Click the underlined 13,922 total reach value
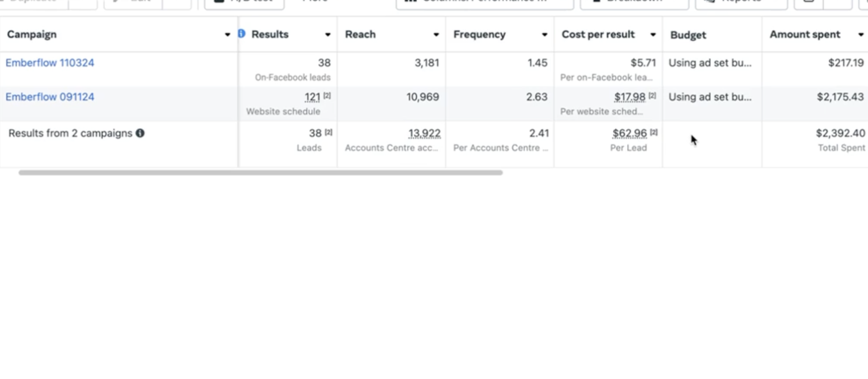Screen dimensions: 868x379 424,133
